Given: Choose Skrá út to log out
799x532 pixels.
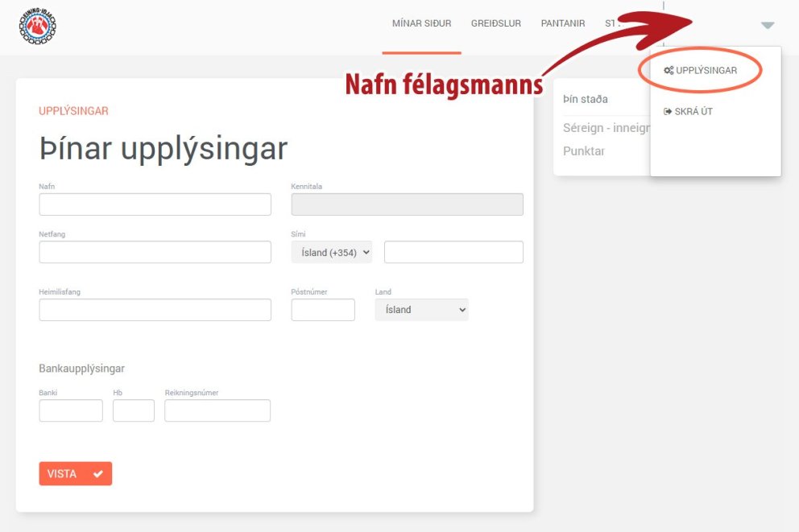Looking at the screenshot, I should (693, 112).
